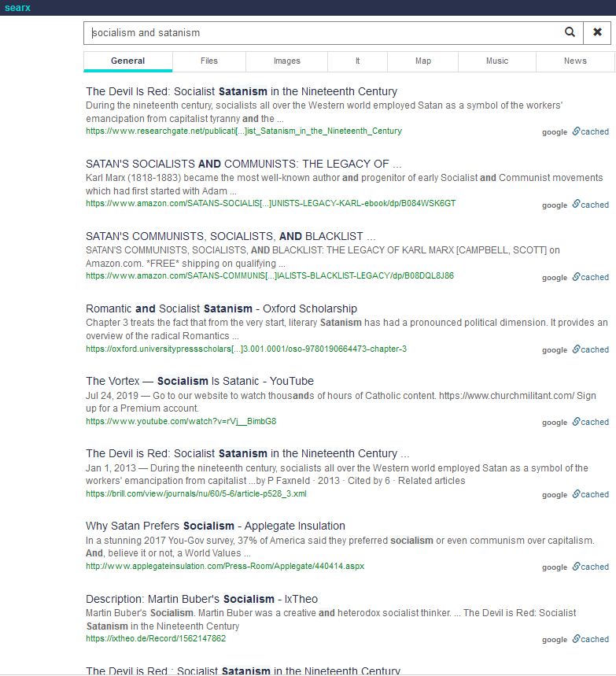Image resolution: width=616 pixels, height=676 pixels.
Task: Go to the News tab
Action: coord(574,61)
